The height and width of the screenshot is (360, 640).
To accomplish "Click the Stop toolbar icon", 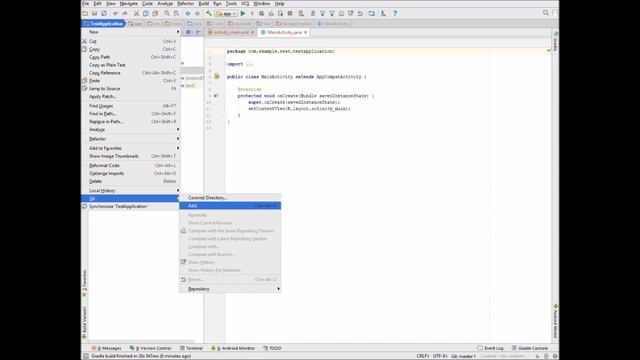I will pyautogui.click(x=290, y=13).
